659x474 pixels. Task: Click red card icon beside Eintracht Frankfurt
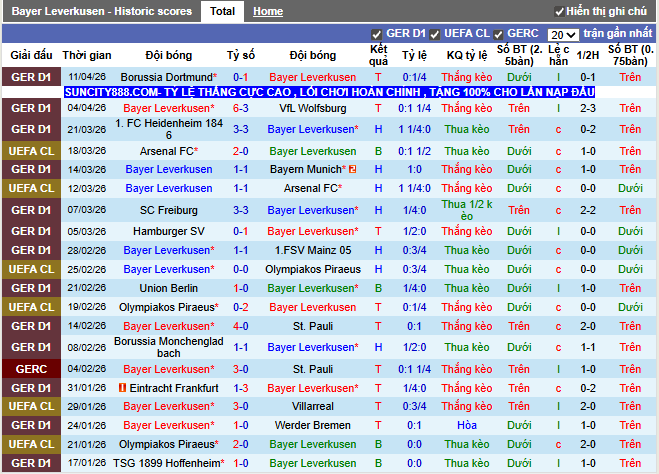(x=122, y=388)
